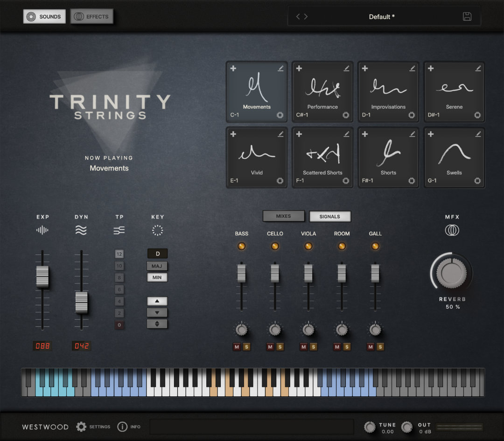
Task: Click the EXP waveform icon
Action: click(x=42, y=230)
